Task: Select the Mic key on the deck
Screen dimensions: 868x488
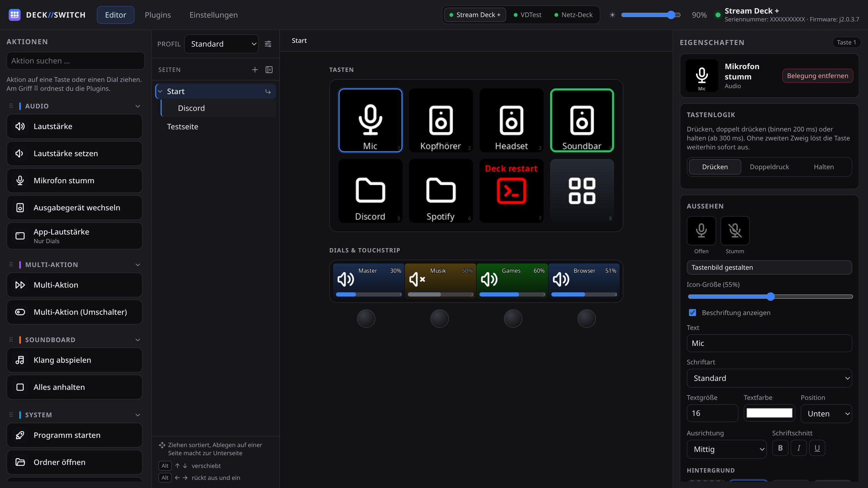Action: point(370,120)
